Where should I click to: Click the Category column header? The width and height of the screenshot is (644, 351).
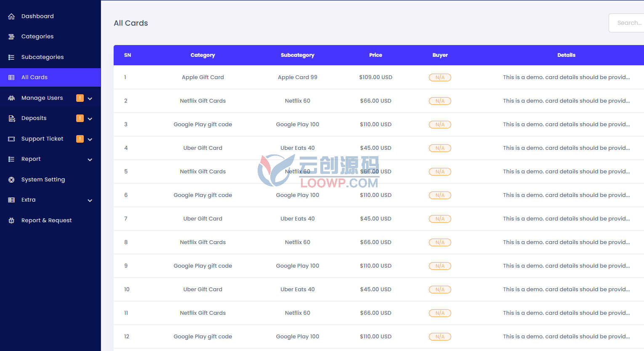[x=203, y=55]
